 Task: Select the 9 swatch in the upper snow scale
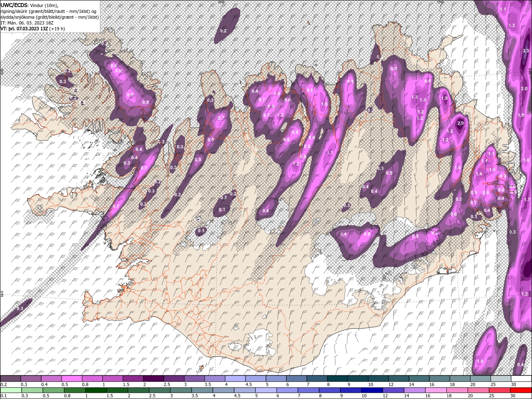coord(357,379)
